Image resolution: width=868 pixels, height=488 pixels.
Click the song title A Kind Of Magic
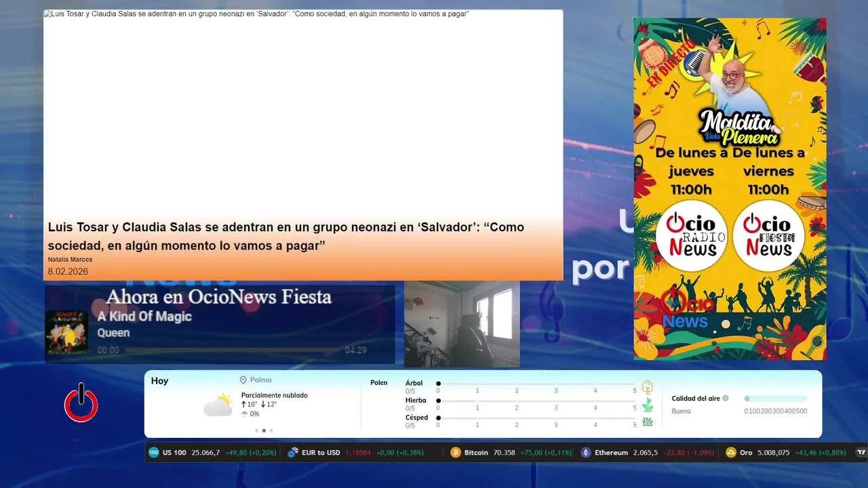click(x=144, y=317)
